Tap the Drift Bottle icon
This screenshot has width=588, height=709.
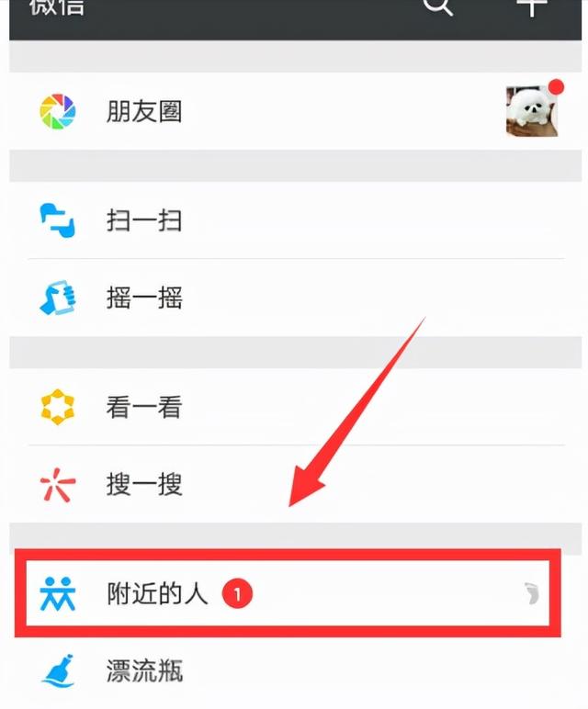[x=59, y=671]
